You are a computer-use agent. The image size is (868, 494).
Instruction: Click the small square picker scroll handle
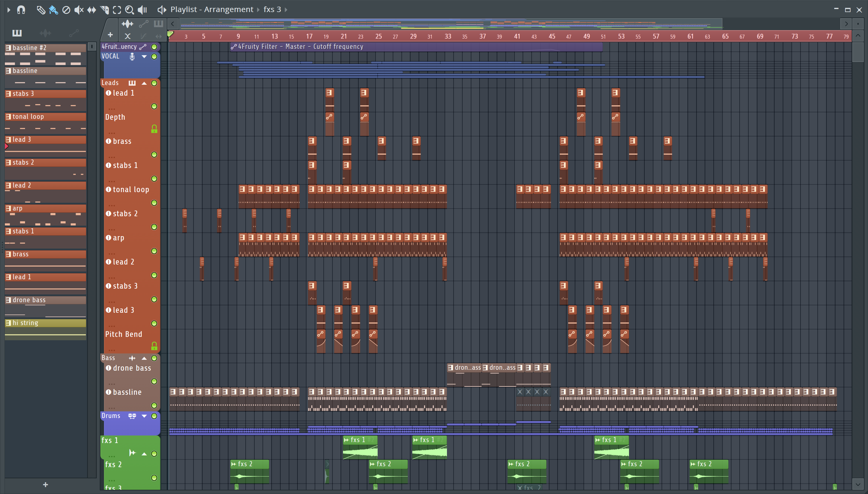[x=92, y=46]
